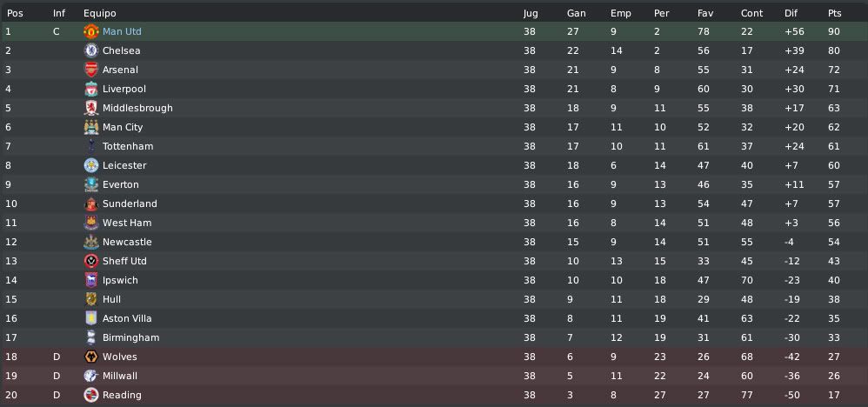868x407 pixels.
Task: Sort by the Gan wins column header
Action: coord(577,13)
